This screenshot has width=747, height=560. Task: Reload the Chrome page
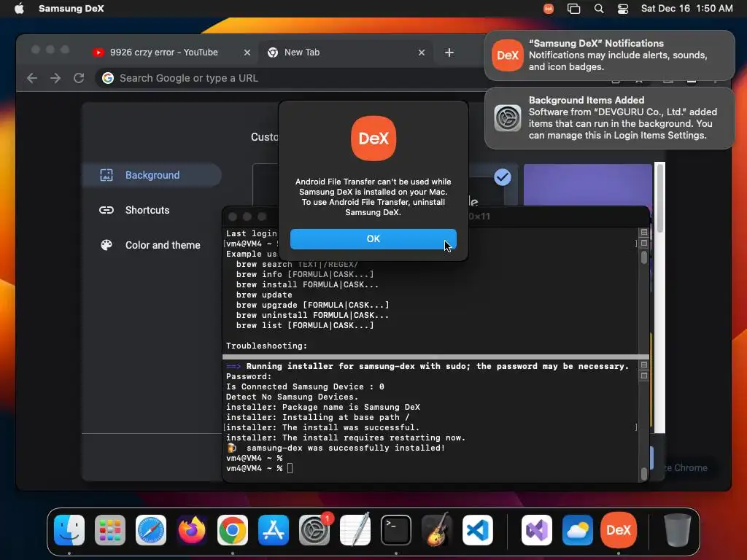[79, 78]
